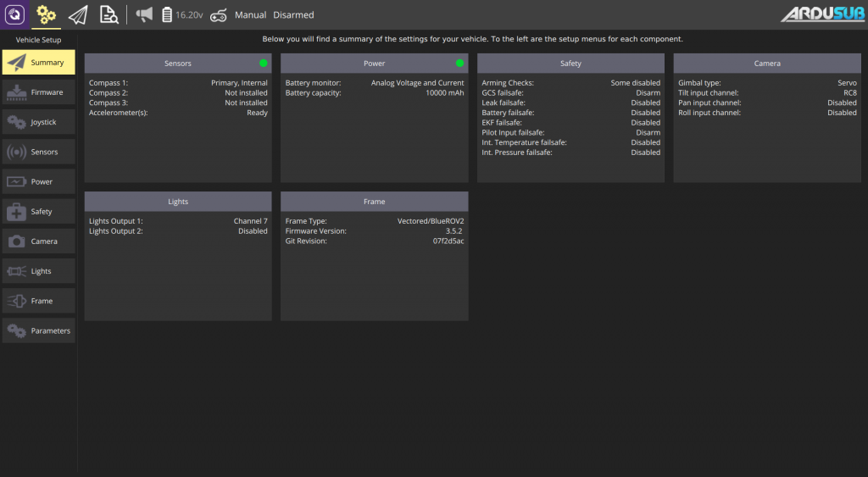Screen dimensions: 868x477
Task: Open the Safety summary panel header
Action: pyautogui.click(x=570, y=64)
